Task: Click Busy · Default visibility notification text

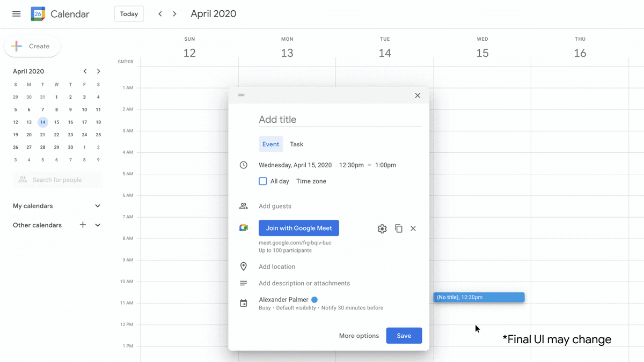Action: (x=321, y=308)
